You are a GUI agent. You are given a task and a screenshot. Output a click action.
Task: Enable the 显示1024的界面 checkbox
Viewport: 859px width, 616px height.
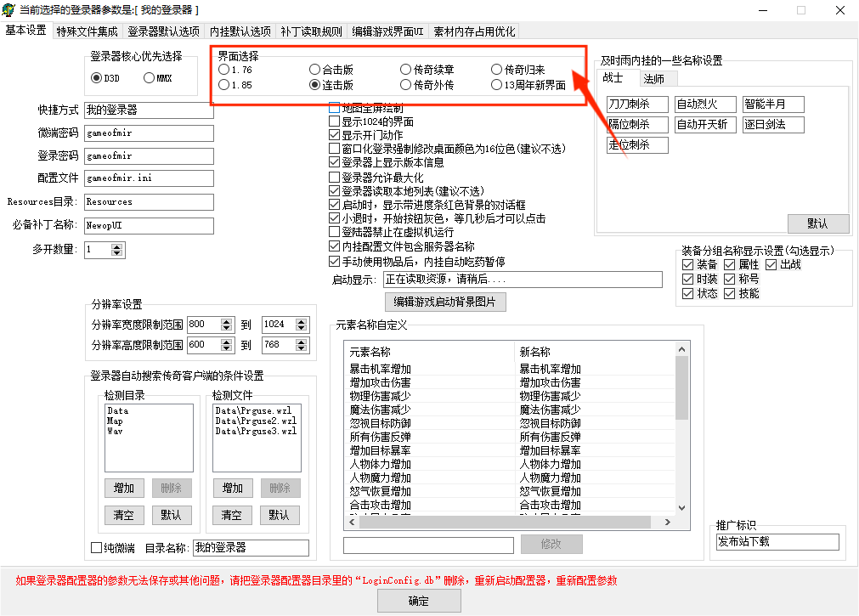(x=335, y=122)
